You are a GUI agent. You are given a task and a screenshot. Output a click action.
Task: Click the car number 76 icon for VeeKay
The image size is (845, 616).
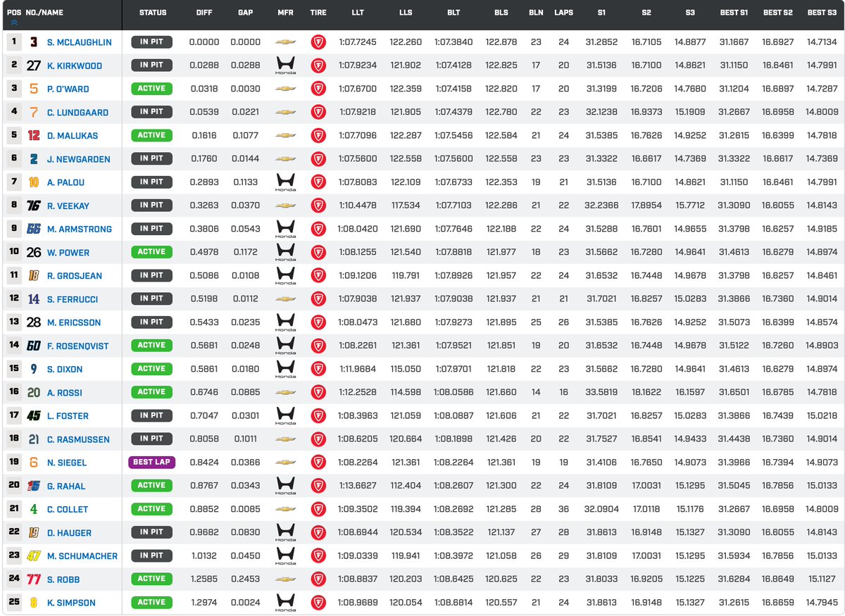(x=34, y=206)
